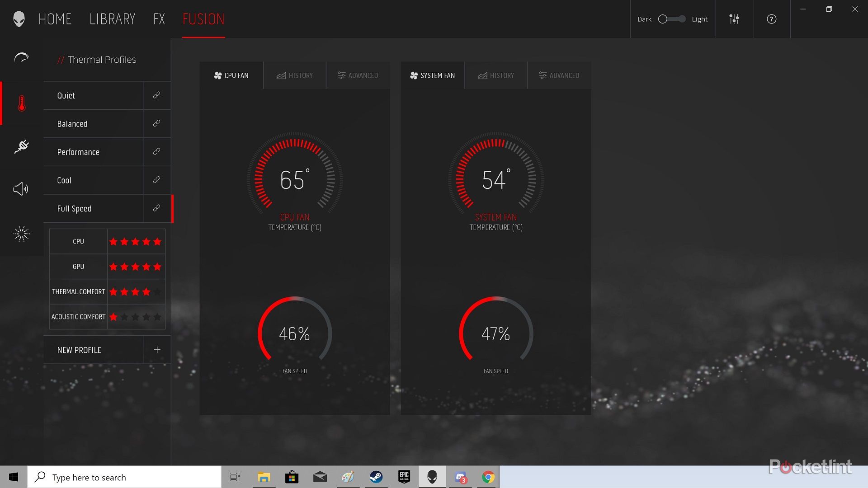
Task: Select the thermal thermometer sidebar icon
Action: tap(21, 103)
